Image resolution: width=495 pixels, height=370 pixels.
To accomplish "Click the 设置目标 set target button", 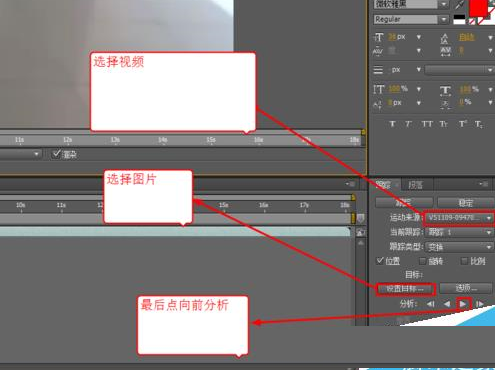I will (x=405, y=289).
